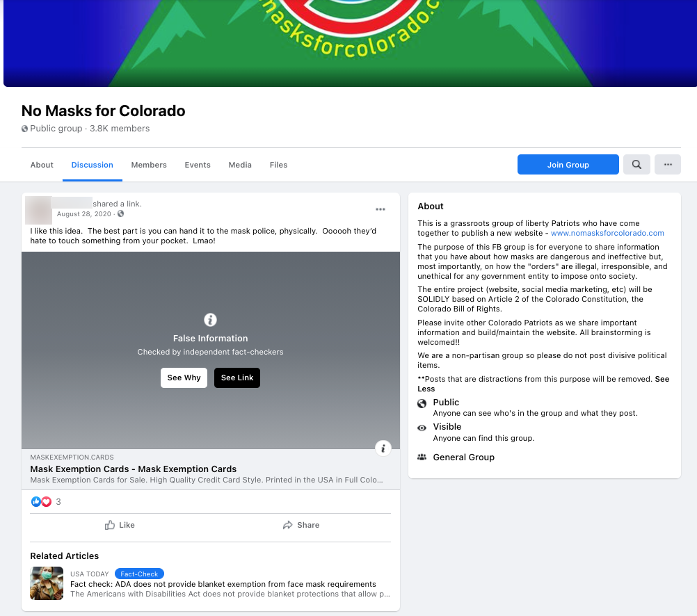This screenshot has height=616, width=697.
Task: Click the link info icon on preview corner
Action: (383, 448)
